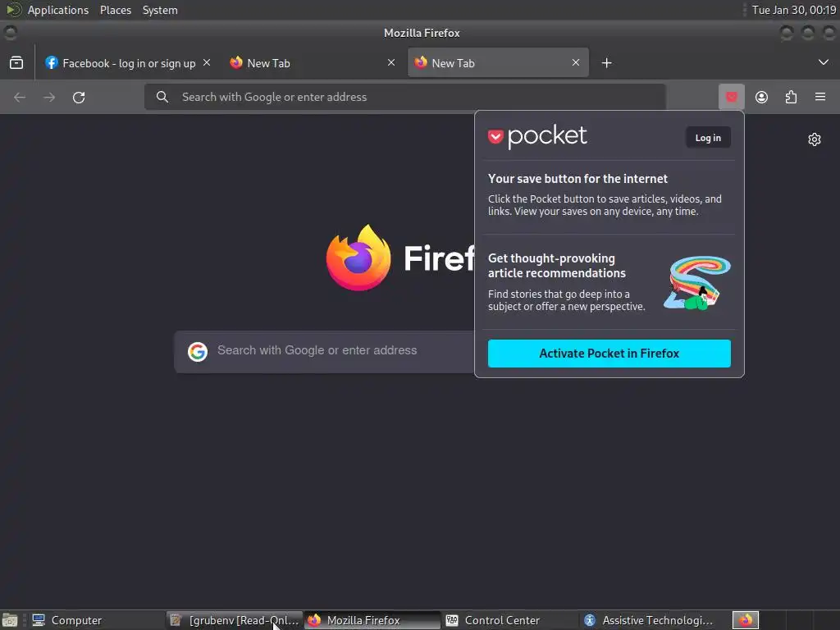The height and width of the screenshot is (630, 840).
Task: Switch to Control Center taskbar window
Action: (x=509, y=620)
